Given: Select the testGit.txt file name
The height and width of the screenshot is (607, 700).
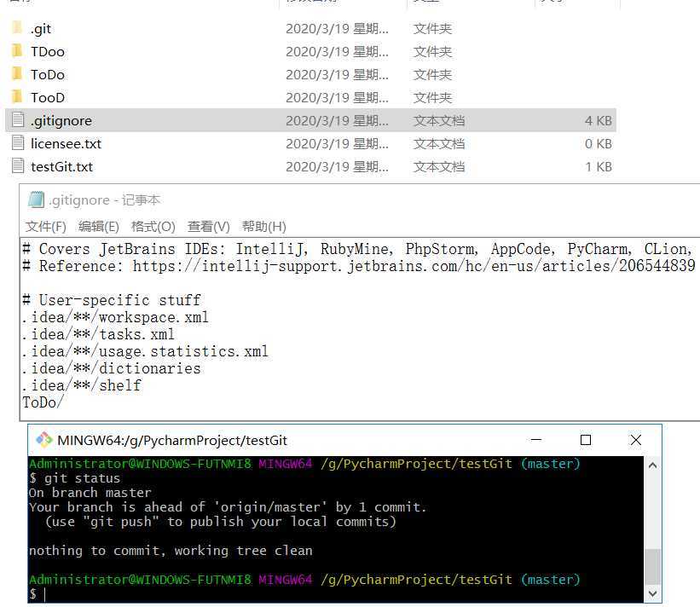Looking at the screenshot, I should click(x=61, y=167).
